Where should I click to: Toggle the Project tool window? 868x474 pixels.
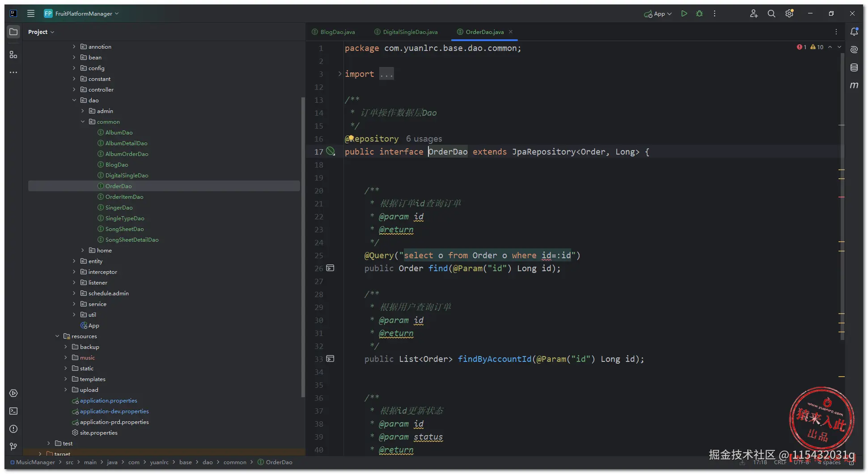click(13, 32)
